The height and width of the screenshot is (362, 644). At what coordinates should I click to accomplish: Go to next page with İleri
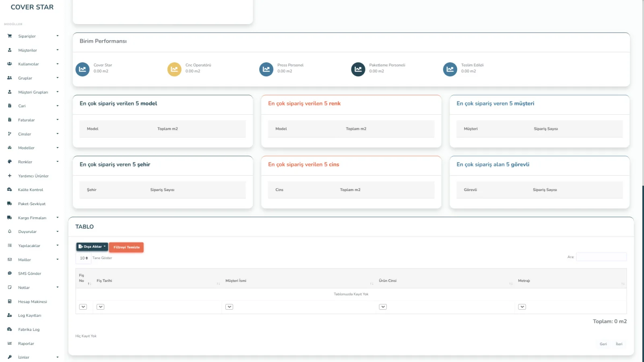(x=619, y=344)
